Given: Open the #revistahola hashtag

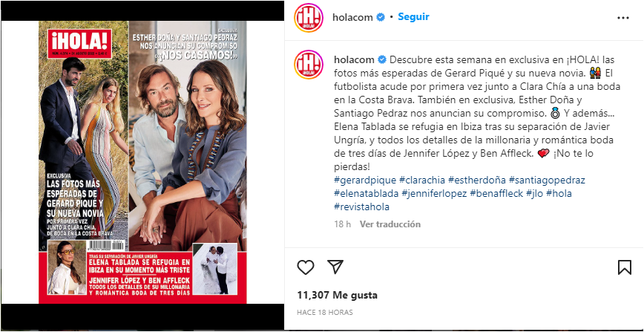Looking at the screenshot, I should pyautogui.click(x=361, y=207).
